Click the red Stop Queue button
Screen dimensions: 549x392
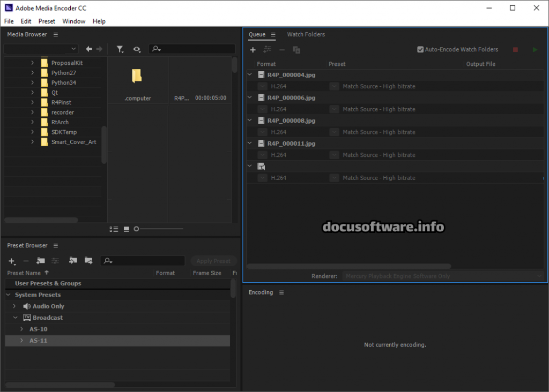(515, 50)
